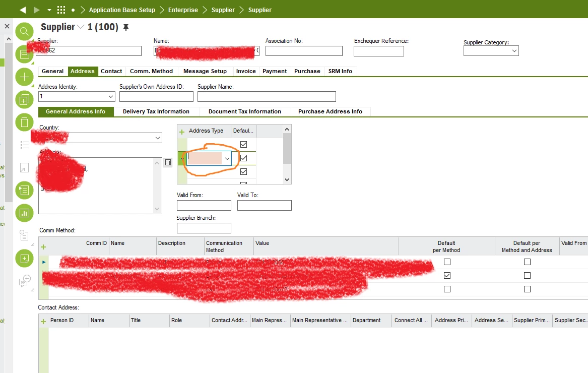Screen dimensions: 588x373
Task: Switch to the Contact tab
Action: (x=111, y=71)
